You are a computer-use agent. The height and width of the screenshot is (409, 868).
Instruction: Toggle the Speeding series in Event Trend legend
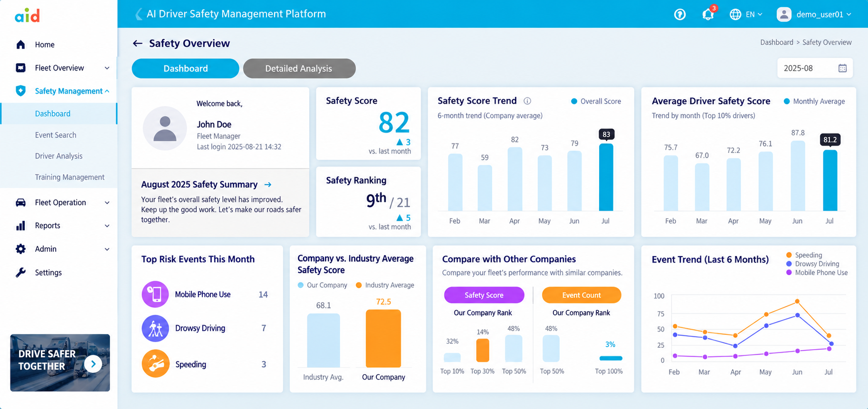point(804,255)
